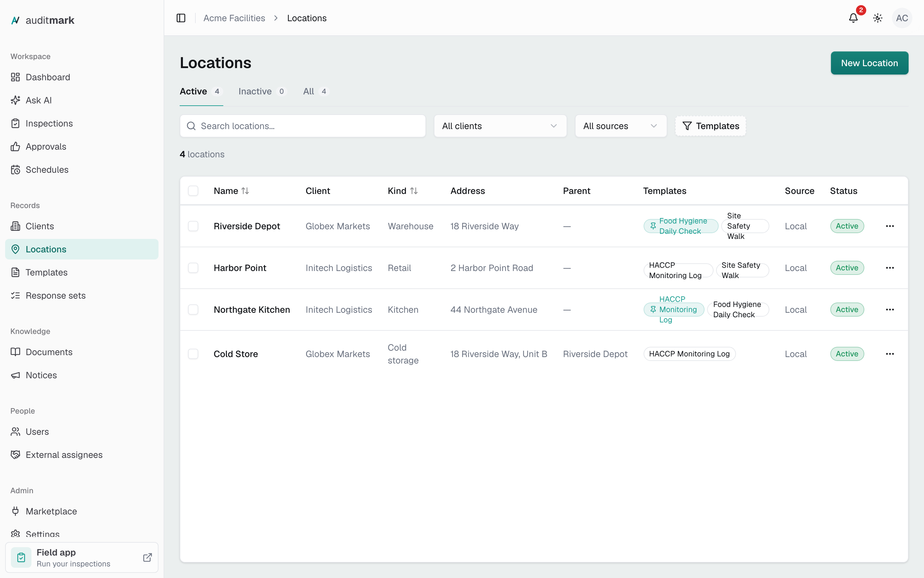The width and height of the screenshot is (924, 578).
Task: Open Dashboard from the sidebar
Action: [x=82, y=77]
